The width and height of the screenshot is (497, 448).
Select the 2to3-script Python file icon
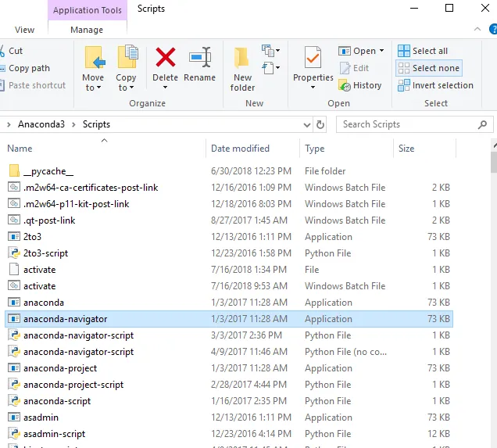[14, 253]
